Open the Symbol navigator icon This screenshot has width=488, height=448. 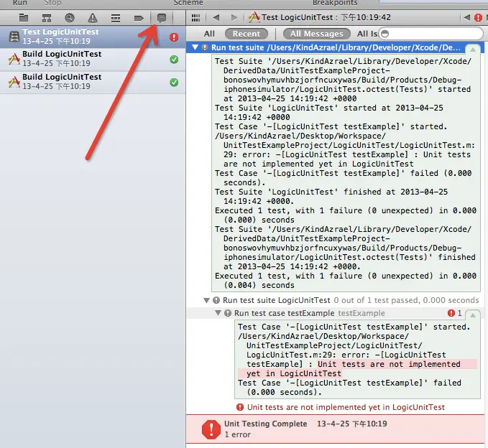tap(47, 17)
